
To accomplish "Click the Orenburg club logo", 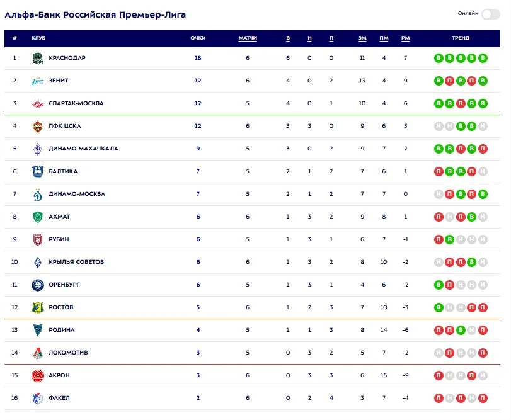I will (x=38, y=285).
